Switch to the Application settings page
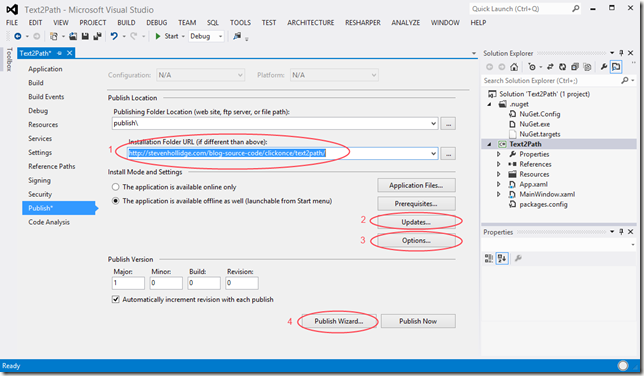Viewport: 644px width, 376px height. 45,69
